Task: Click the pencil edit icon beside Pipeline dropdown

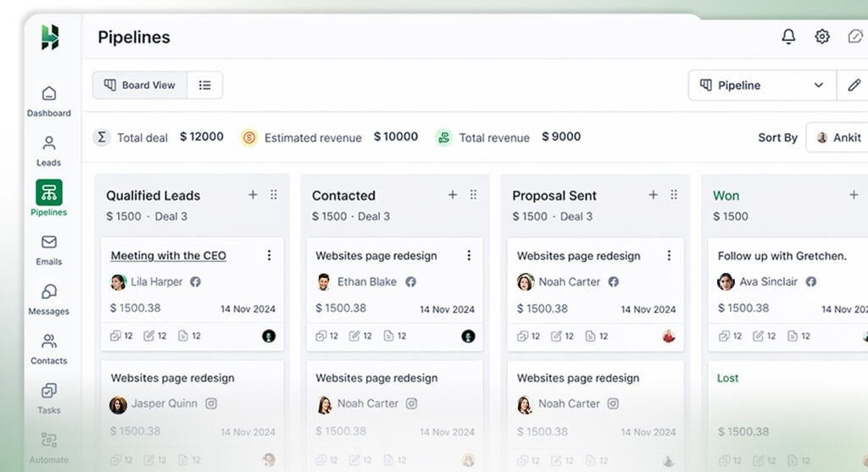Action: pyautogui.click(x=854, y=86)
